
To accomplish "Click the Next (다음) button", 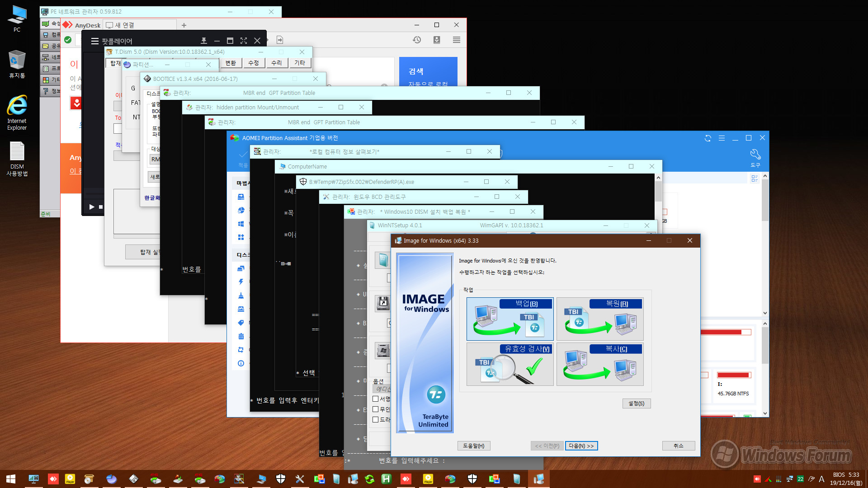I will [x=581, y=446].
